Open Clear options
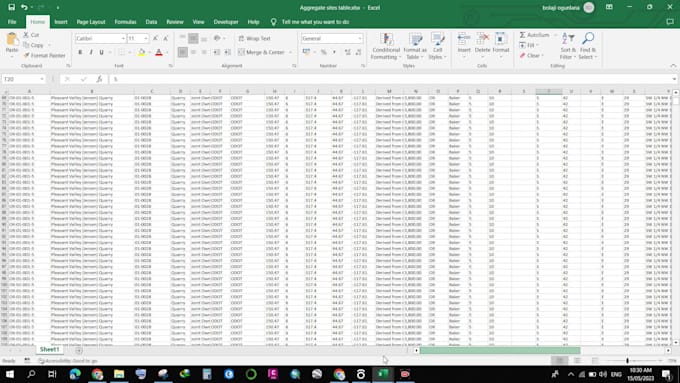This screenshot has height=383, width=680. [531, 56]
